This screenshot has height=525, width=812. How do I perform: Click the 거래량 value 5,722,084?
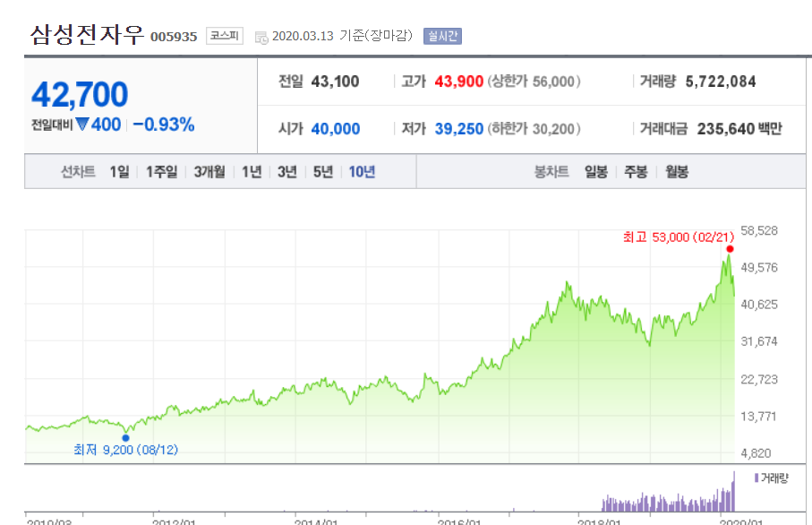(x=721, y=82)
